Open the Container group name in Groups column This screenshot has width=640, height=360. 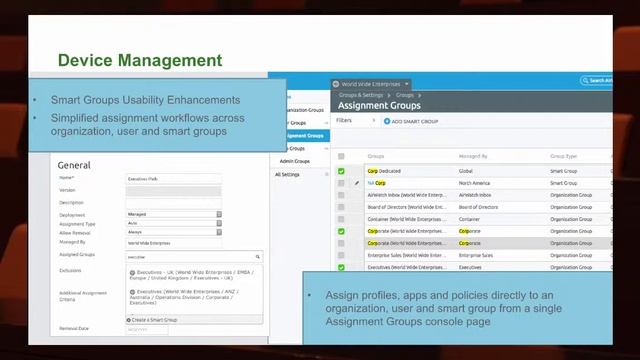(x=407, y=219)
